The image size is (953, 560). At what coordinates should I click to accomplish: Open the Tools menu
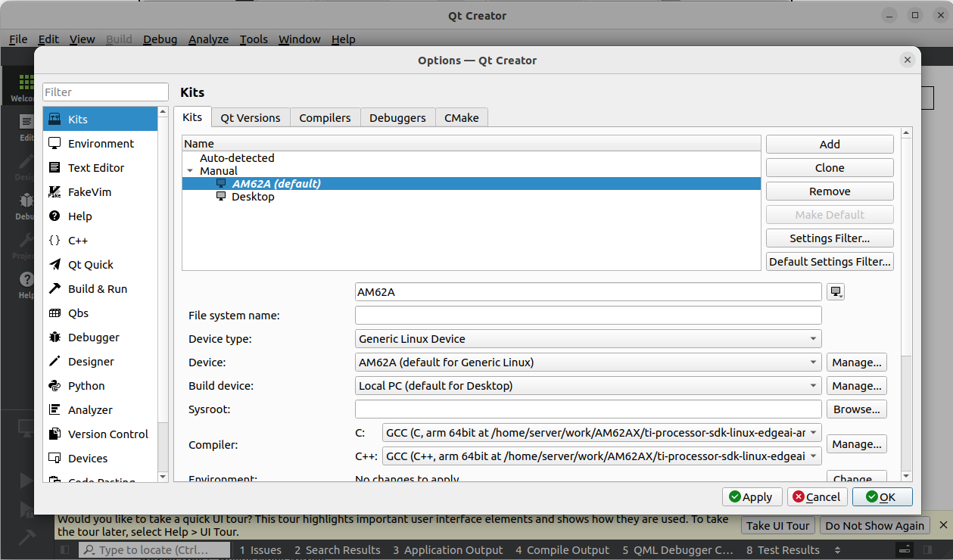[254, 39]
